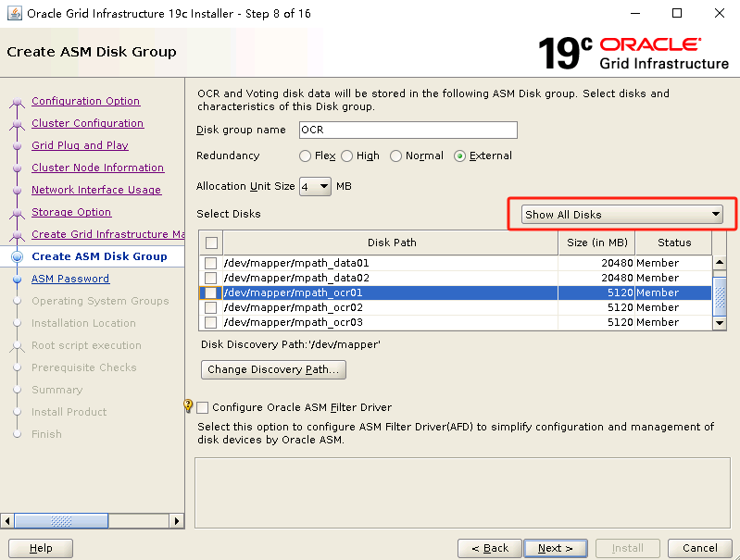Go to Storage Option step

[71, 212]
